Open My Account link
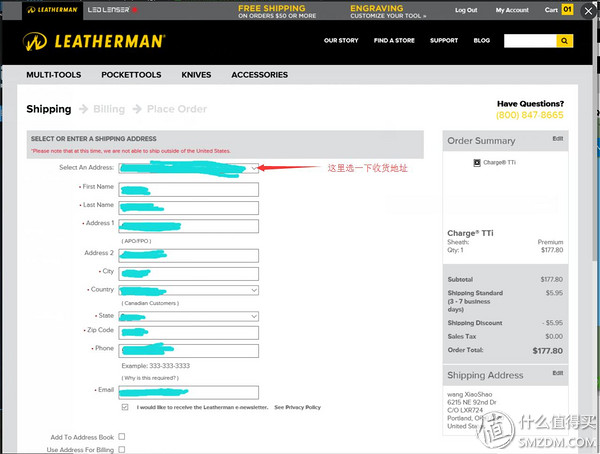This screenshot has width=600, height=454. point(512,10)
